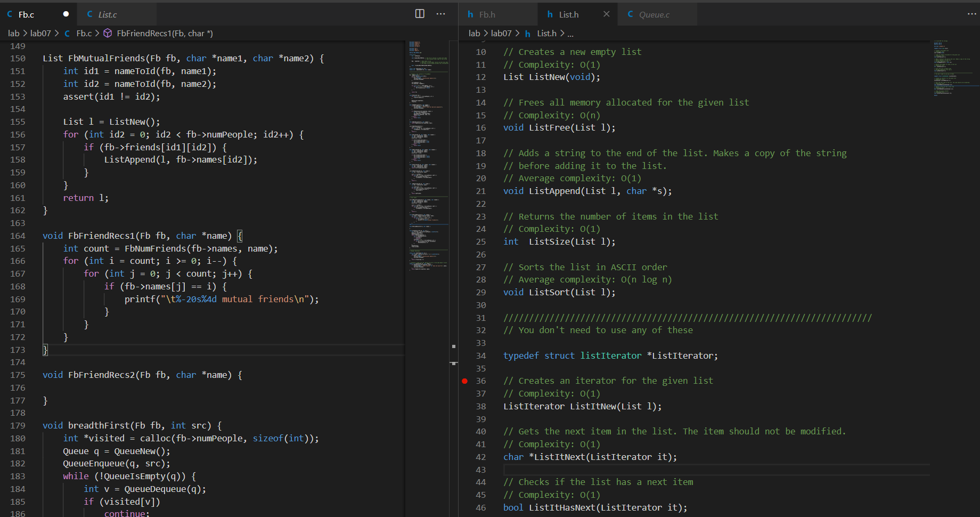
Task: Open the Fb.c breadcrumb dropdown
Action: coord(84,33)
